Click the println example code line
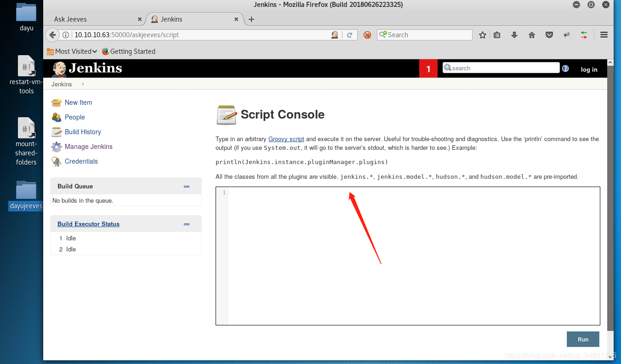The image size is (621, 364). click(302, 162)
